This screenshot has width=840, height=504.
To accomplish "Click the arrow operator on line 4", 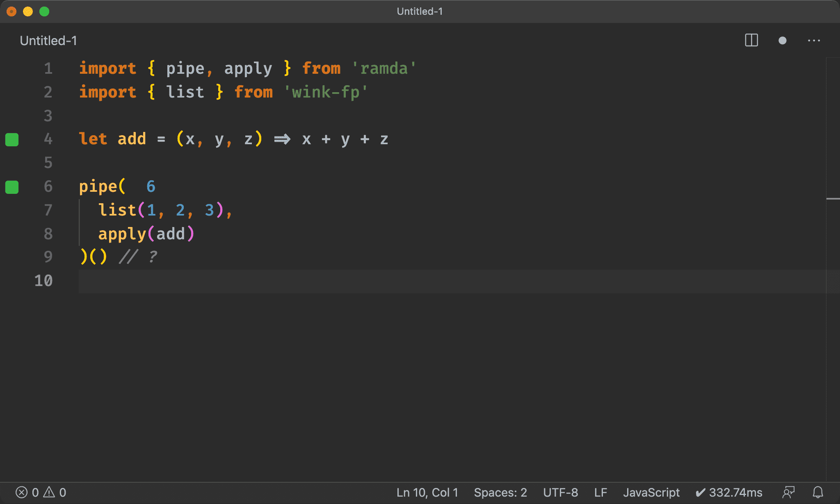I will 282,139.
